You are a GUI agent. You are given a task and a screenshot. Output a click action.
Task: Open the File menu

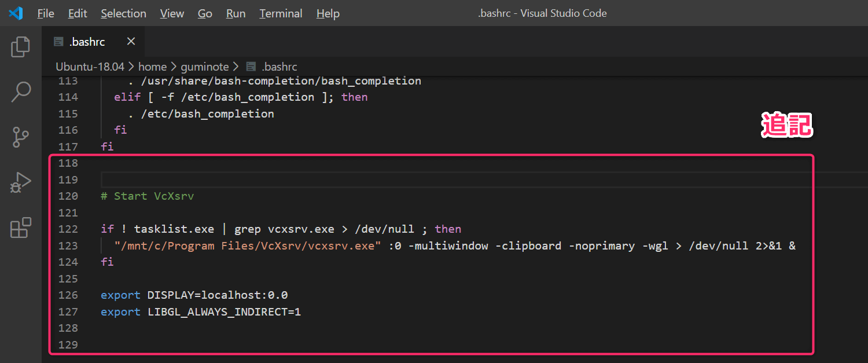(46, 13)
